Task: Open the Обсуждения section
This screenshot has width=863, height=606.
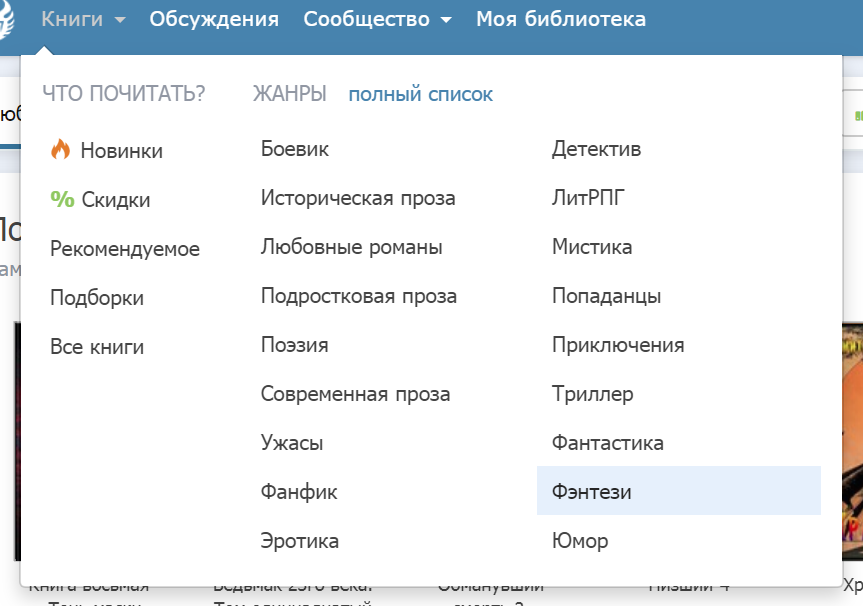Action: pos(214,19)
